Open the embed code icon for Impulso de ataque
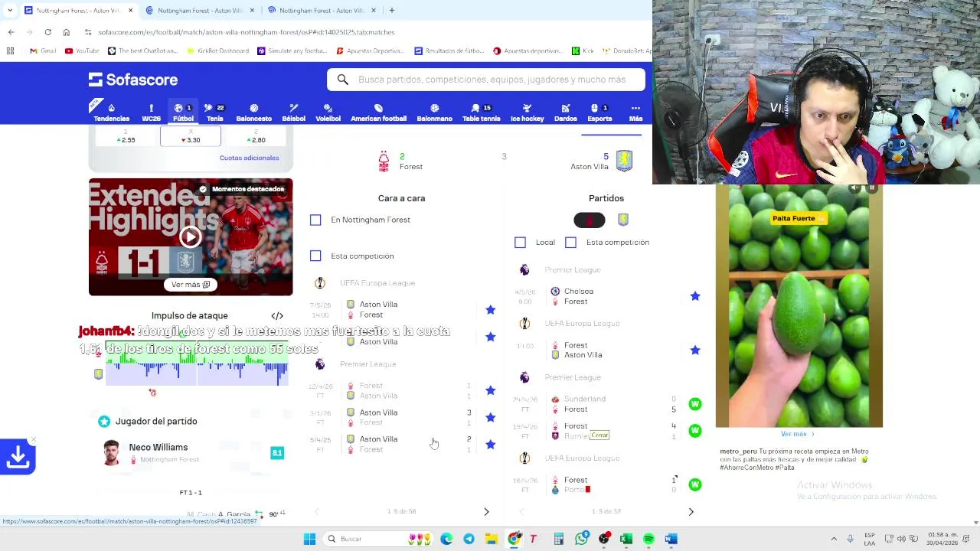This screenshot has width=980, height=551. 277,315
